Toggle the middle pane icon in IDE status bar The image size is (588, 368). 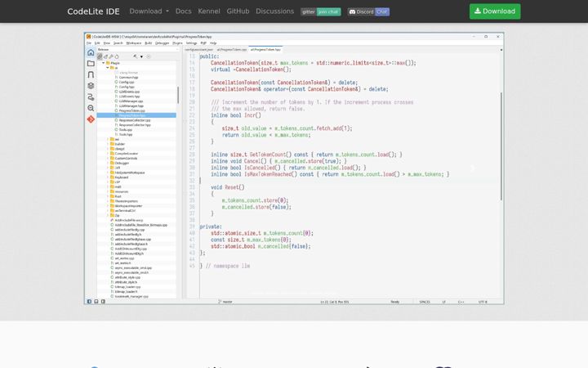96,301
